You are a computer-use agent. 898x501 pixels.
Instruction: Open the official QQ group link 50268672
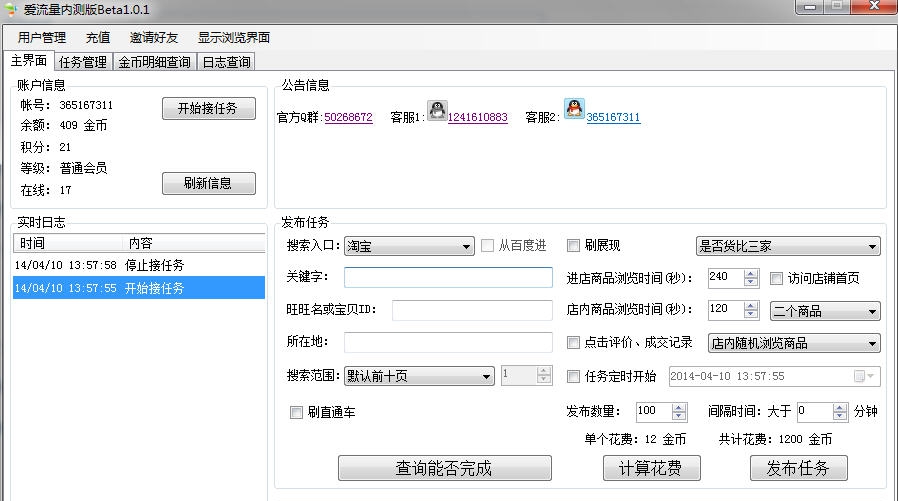(348, 117)
